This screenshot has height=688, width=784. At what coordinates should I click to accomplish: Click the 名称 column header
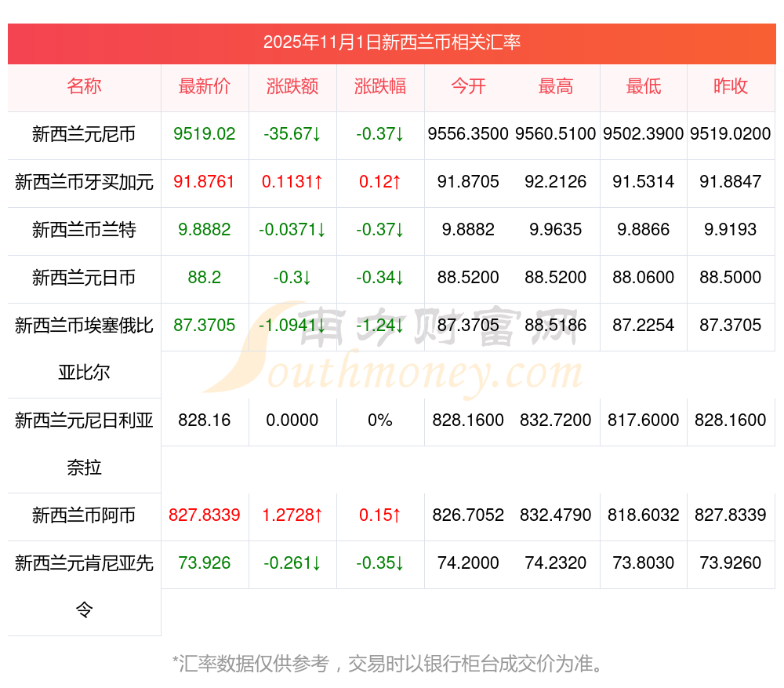pos(84,86)
